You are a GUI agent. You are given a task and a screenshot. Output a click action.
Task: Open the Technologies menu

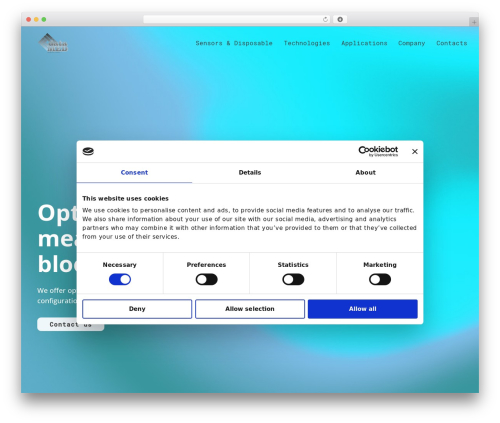click(x=307, y=43)
